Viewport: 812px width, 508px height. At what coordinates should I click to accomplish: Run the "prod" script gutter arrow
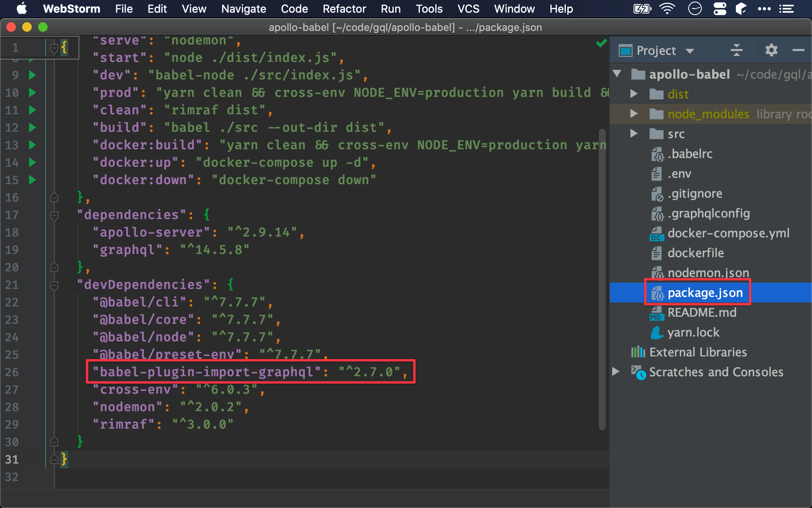tap(33, 92)
